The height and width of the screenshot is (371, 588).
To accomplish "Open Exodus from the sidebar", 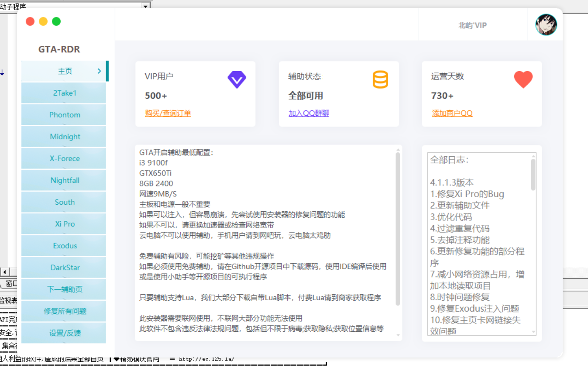I will pos(64,246).
